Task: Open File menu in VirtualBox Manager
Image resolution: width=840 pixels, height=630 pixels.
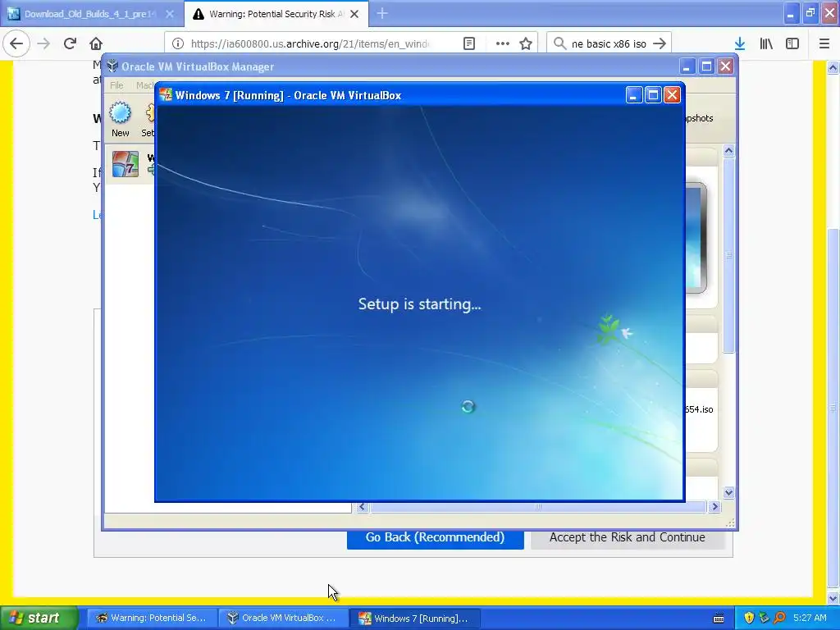Action: 116,85
